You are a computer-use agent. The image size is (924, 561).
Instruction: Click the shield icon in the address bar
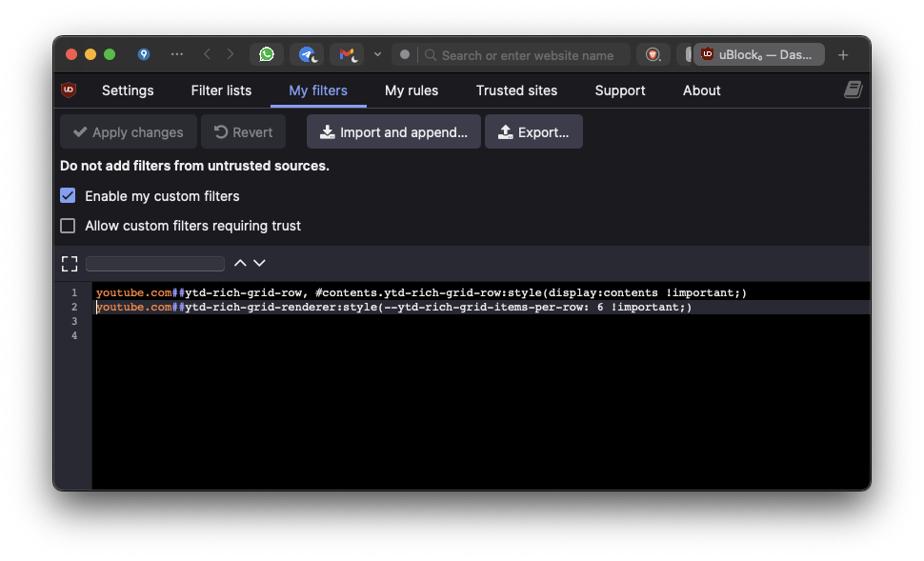[653, 54]
